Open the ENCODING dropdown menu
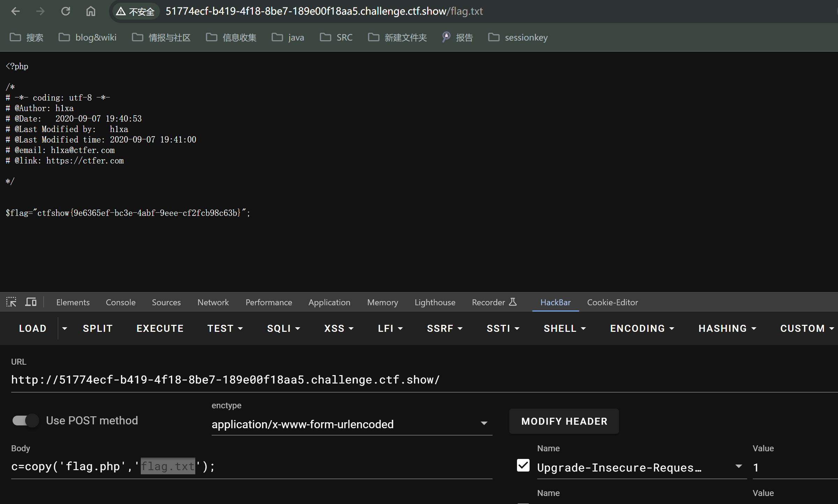Image resolution: width=838 pixels, height=504 pixels. [x=642, y=328]
